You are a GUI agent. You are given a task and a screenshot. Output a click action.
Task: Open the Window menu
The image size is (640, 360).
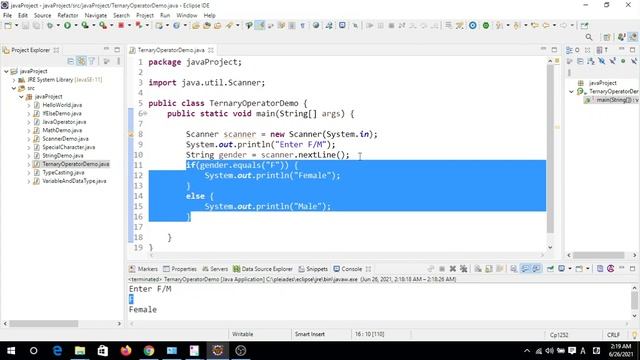point(187,15)
